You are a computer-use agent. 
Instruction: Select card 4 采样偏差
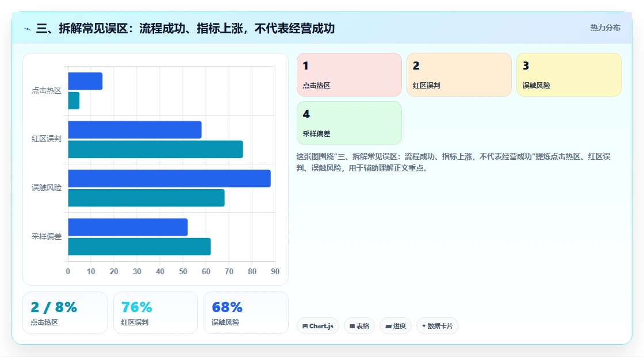(349, 123)
